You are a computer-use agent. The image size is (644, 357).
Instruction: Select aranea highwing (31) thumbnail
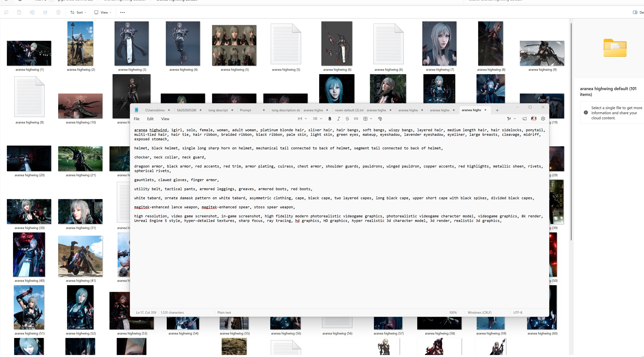[80, 212]
